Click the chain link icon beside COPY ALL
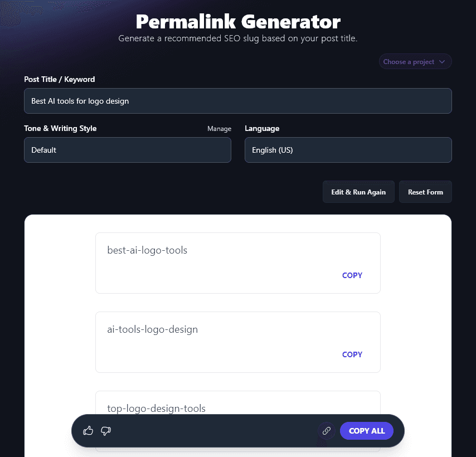 tap(327, 431)
